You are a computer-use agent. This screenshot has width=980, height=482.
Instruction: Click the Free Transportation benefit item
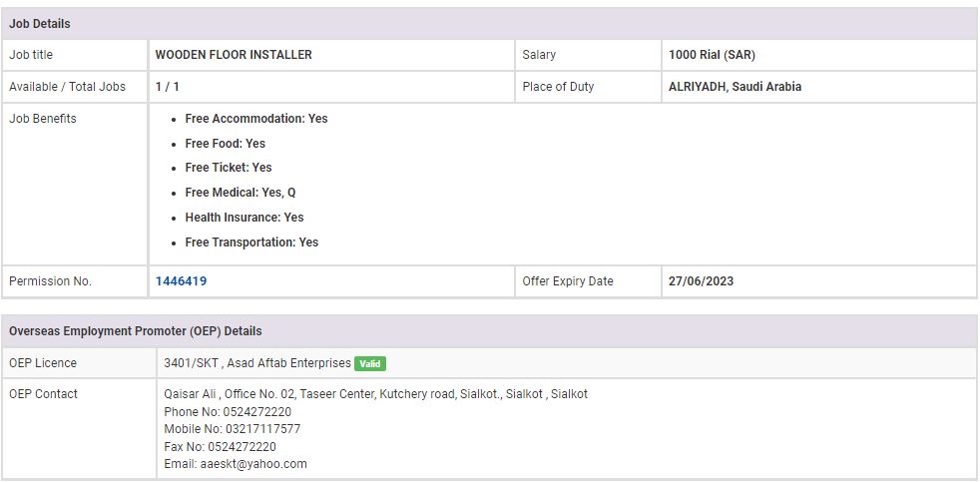point(251,242)
